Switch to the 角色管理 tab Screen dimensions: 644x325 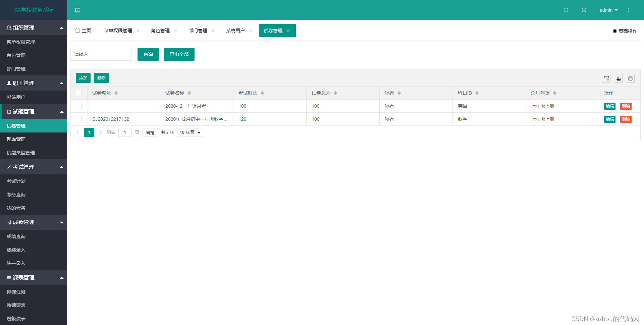[160, 31]
